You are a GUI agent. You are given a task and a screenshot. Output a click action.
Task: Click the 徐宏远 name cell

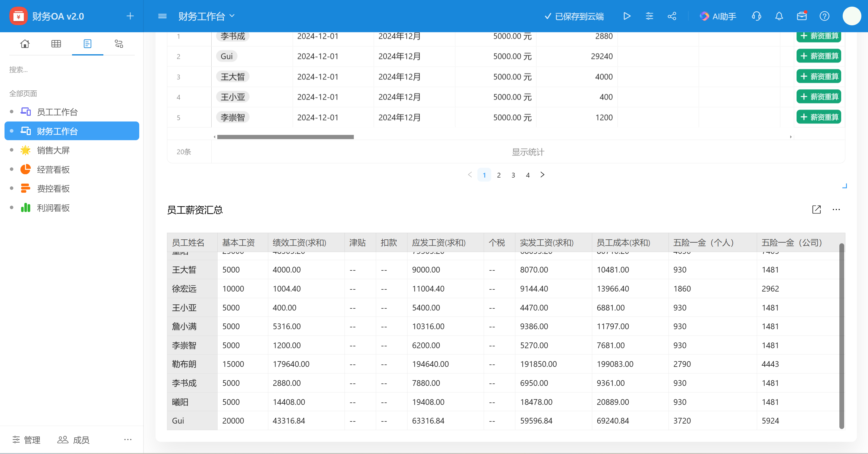point(192,288)
